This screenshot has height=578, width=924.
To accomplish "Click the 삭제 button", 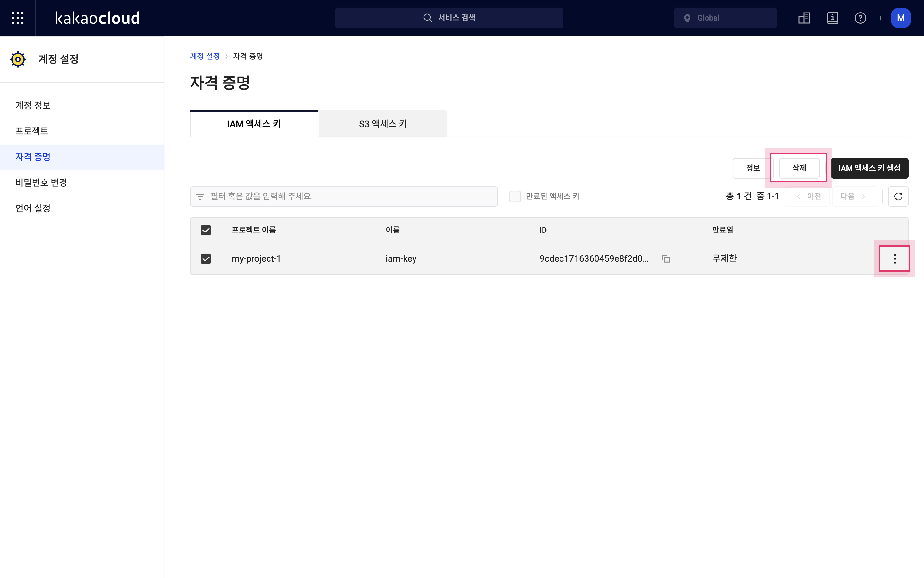I will coord(799,168).
